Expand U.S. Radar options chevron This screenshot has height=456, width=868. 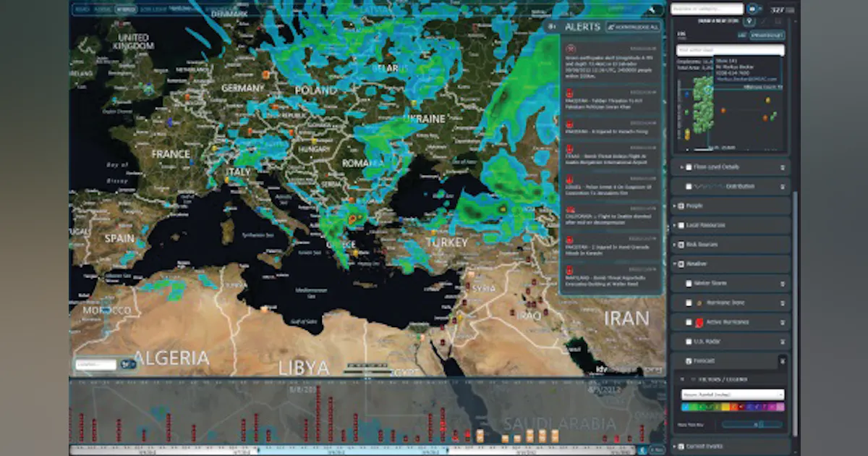pos(783,341)
